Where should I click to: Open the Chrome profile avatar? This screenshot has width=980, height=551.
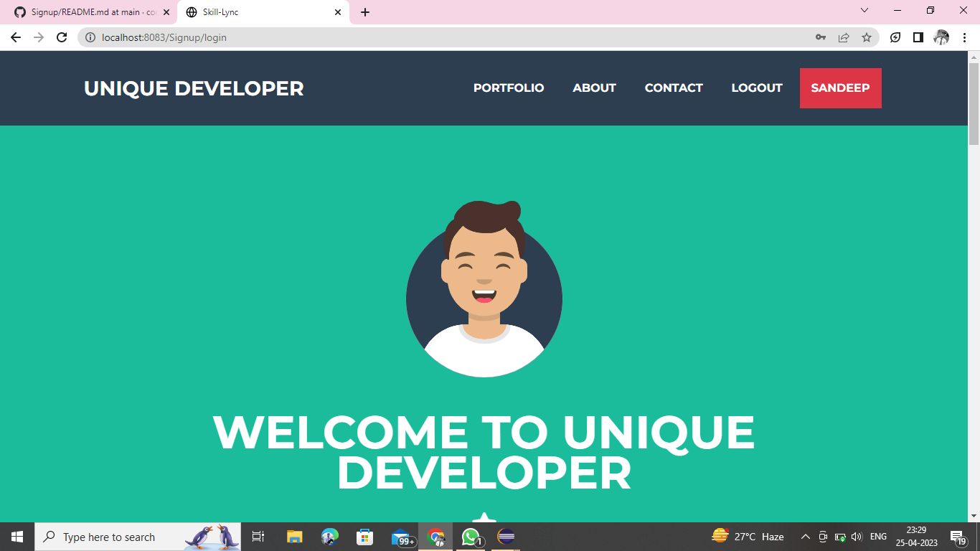(942, 37)
